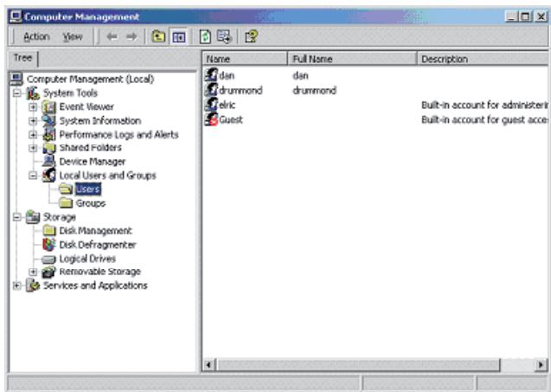Select the Users tree label

point(88,190)
